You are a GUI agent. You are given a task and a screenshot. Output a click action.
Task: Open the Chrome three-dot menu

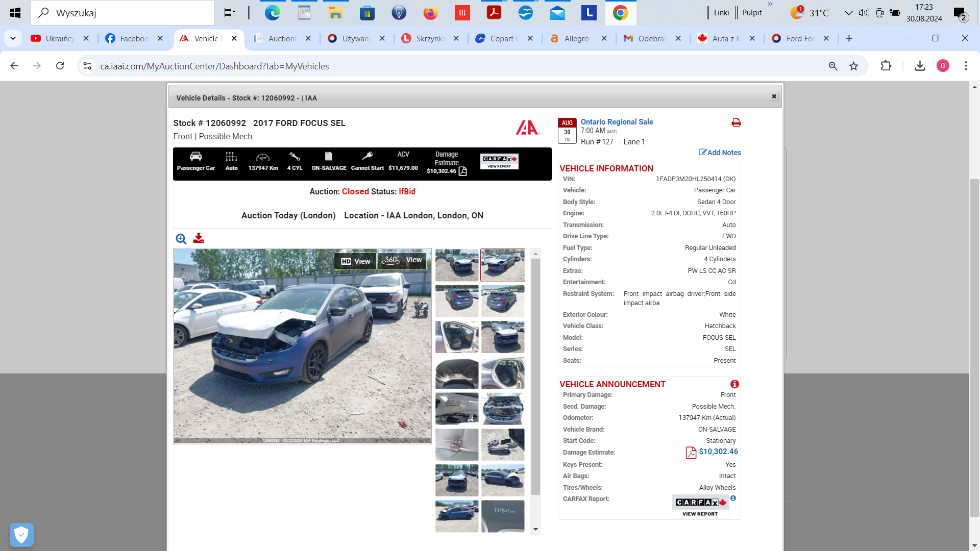(x=966, y=66)
